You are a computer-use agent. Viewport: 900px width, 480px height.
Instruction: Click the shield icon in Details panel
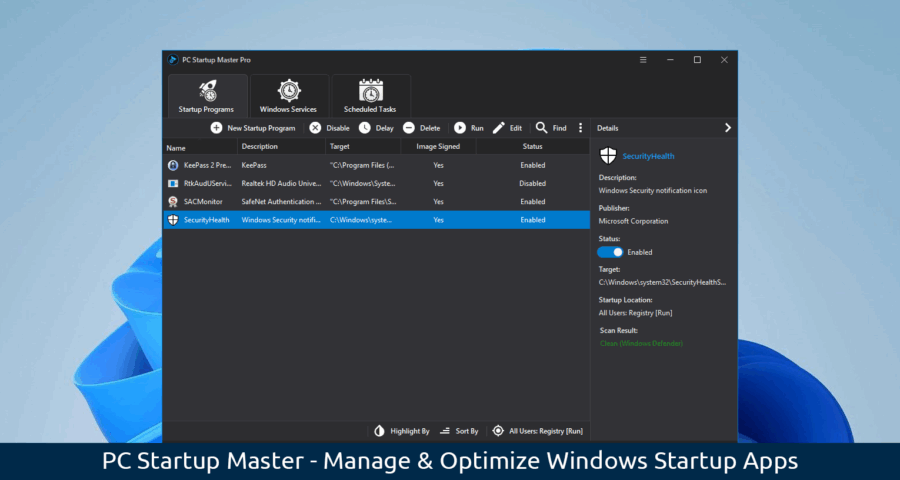(x=608, y=156)
